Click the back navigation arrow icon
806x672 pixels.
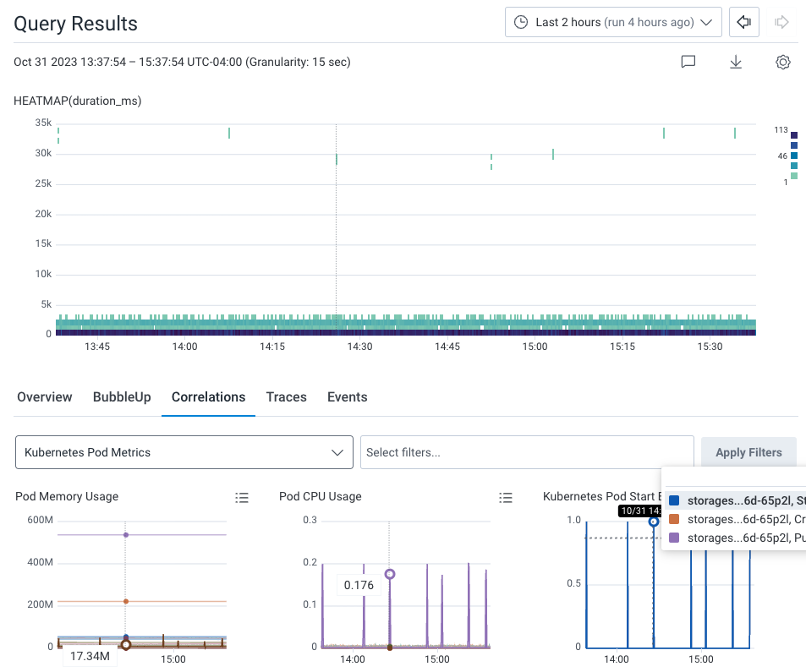[743, 21]
